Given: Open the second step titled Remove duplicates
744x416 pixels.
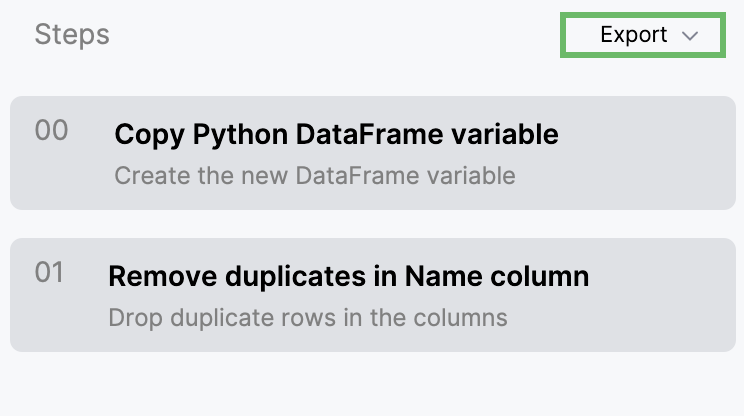Looking at the screenshot, I should click(x=348, y=276).
